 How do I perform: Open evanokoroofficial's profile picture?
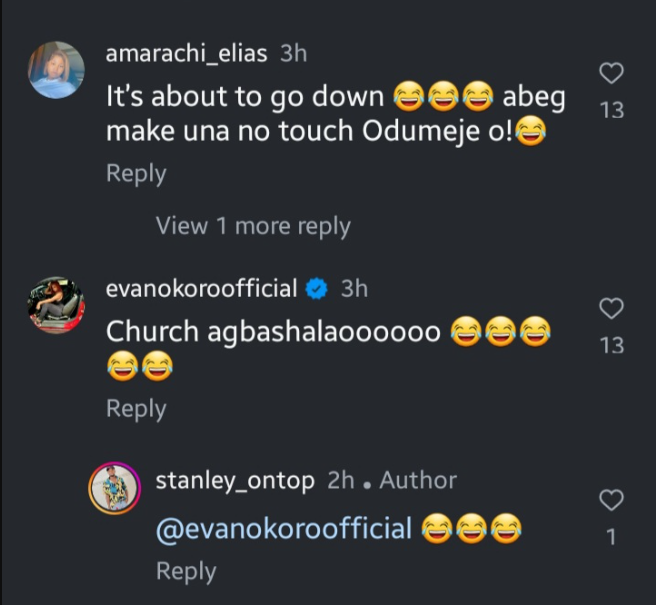pyautogui.click(x=56, y=305)
